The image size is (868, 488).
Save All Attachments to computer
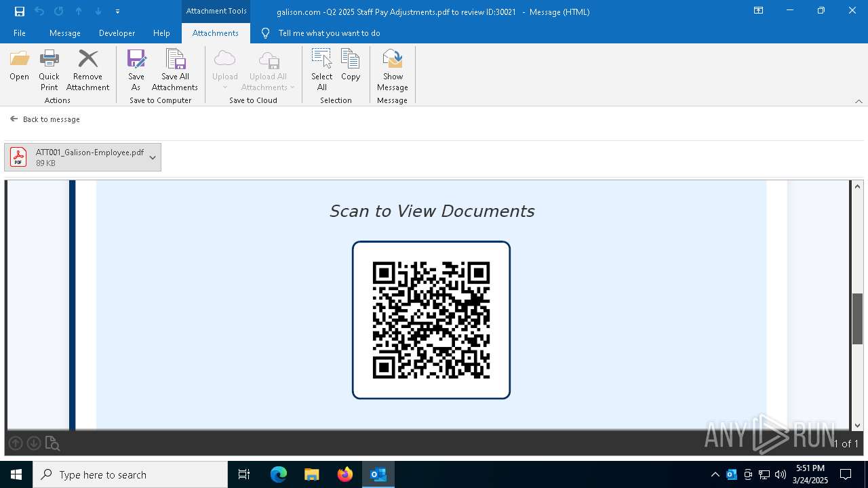pos(175,70)
